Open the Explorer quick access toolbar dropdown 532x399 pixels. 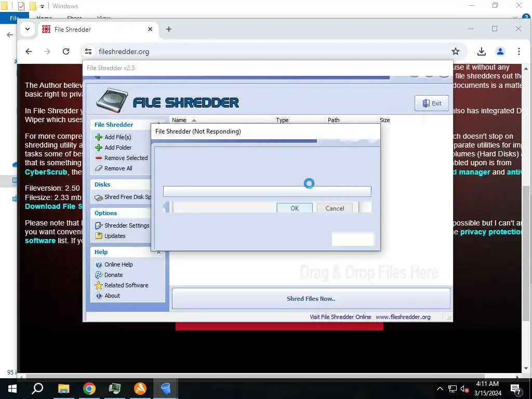pyautogui.click(x=42, y=6)
